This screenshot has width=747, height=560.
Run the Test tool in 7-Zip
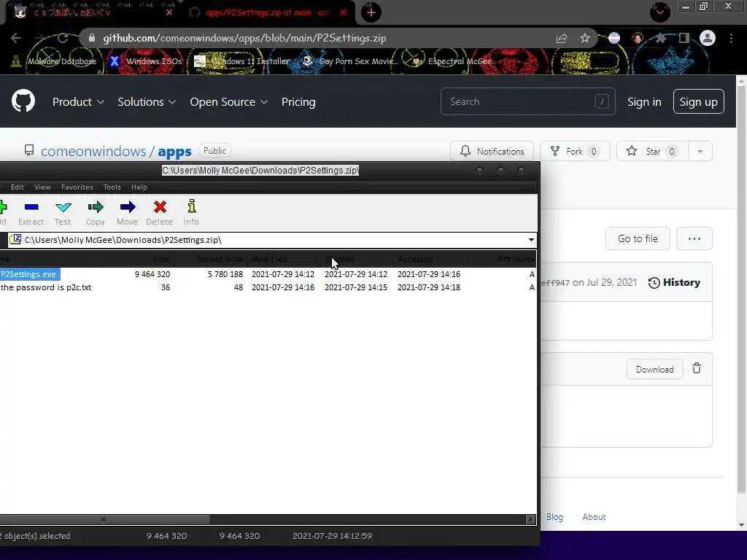pyautogui.click(x=63, y=212)
